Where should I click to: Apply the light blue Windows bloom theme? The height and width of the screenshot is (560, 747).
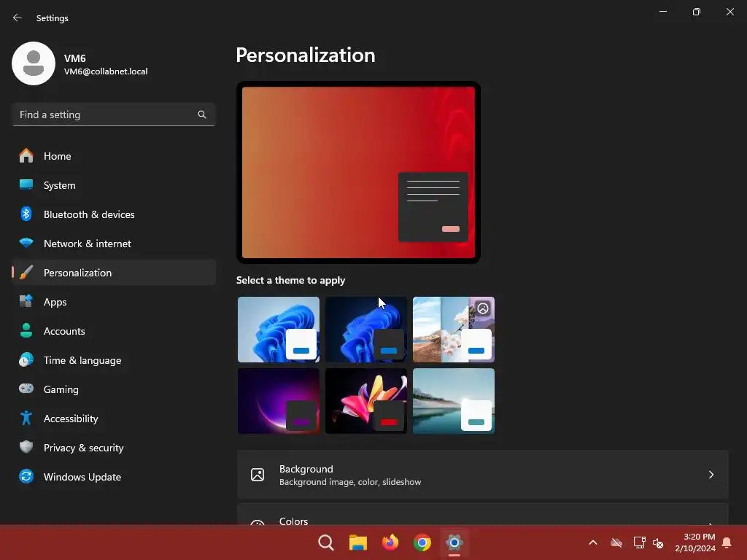pos(279,330)
